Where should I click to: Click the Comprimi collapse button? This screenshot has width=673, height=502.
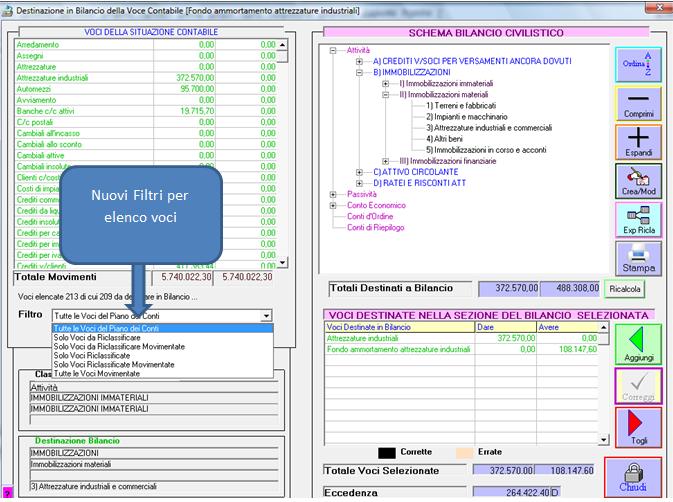pyautogui.click(x=638, y=104)
